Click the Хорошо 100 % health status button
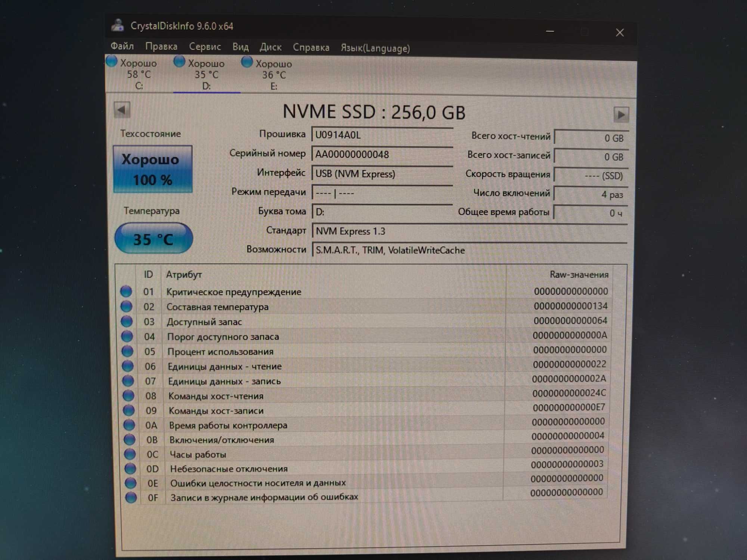747x560 pixels. [x=153, y=169]
